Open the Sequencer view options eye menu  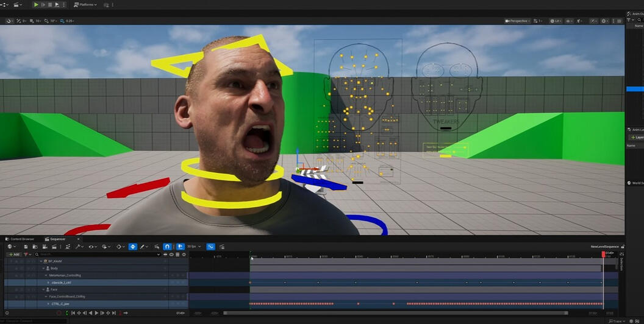(x=93, y=247)
